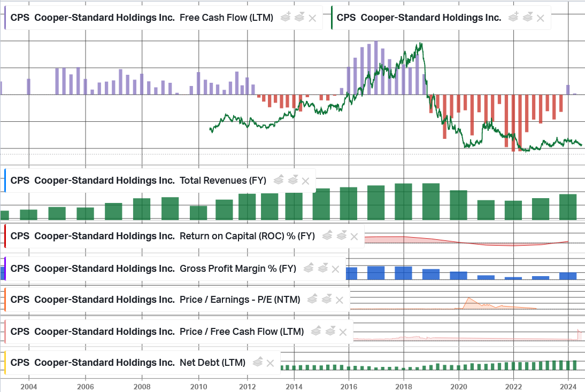This screenshot has width=585, height=392.
Task: Click the 2022 label on the time axis
Action: pos(513,387)
